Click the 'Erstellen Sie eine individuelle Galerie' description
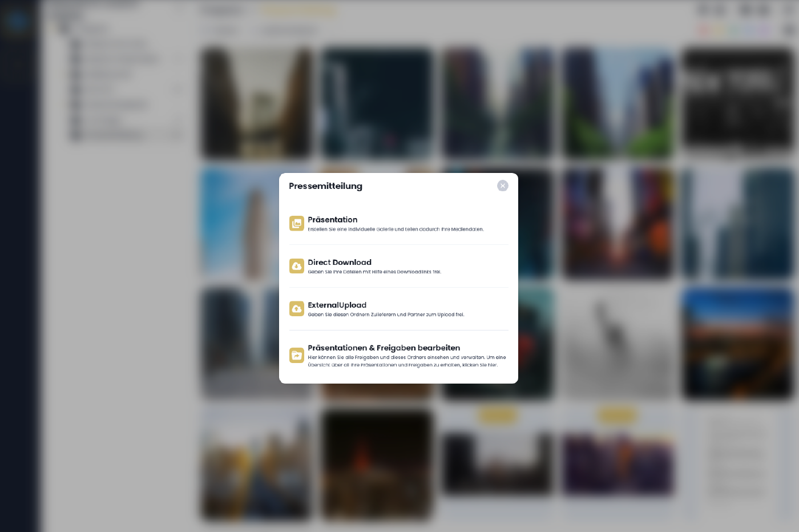 396,229
